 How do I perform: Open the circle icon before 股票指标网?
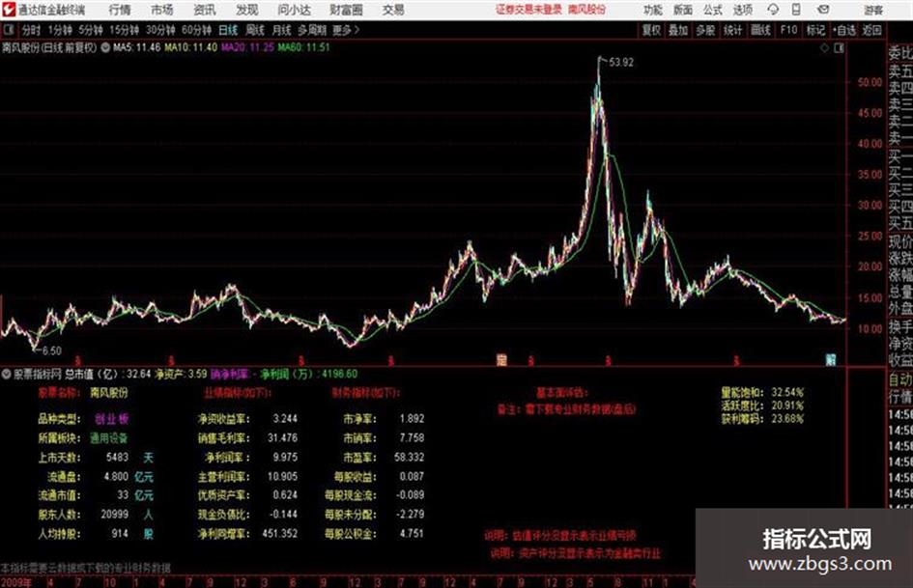(x=6, y=374)
